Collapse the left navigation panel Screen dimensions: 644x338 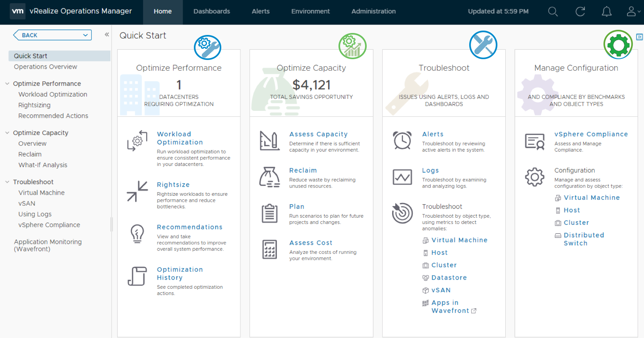(106, 35)
